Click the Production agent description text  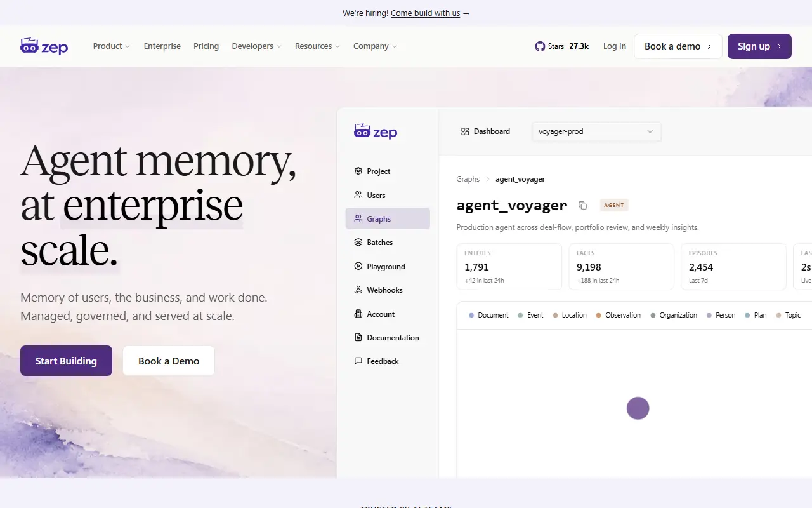(x=577, y=227)
